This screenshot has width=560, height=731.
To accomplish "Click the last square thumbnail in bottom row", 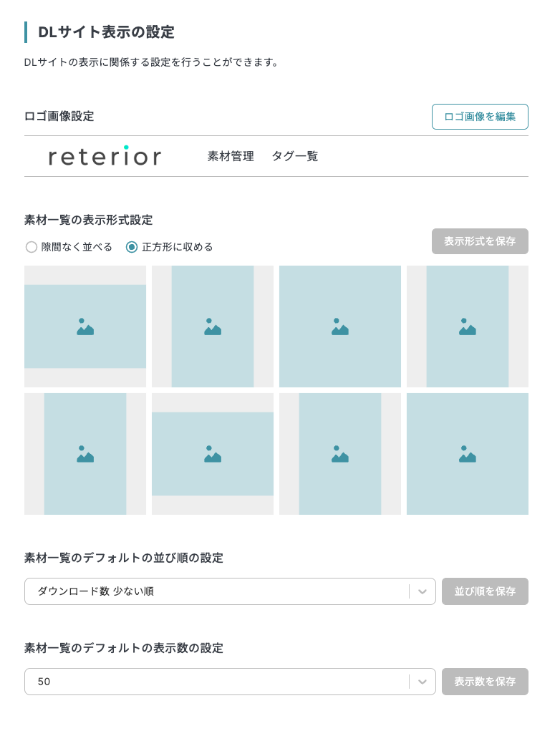I will tap(468, 454).
